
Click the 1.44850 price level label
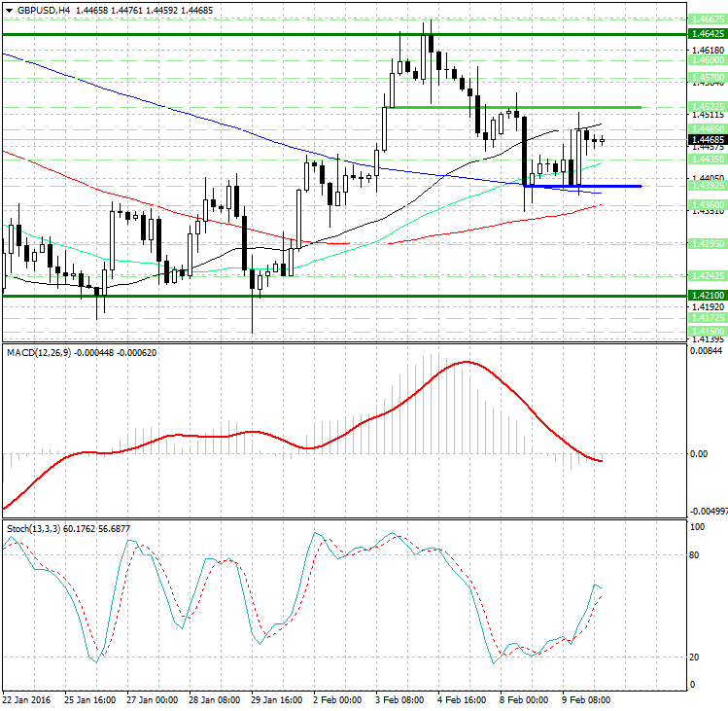click(708, 128)
